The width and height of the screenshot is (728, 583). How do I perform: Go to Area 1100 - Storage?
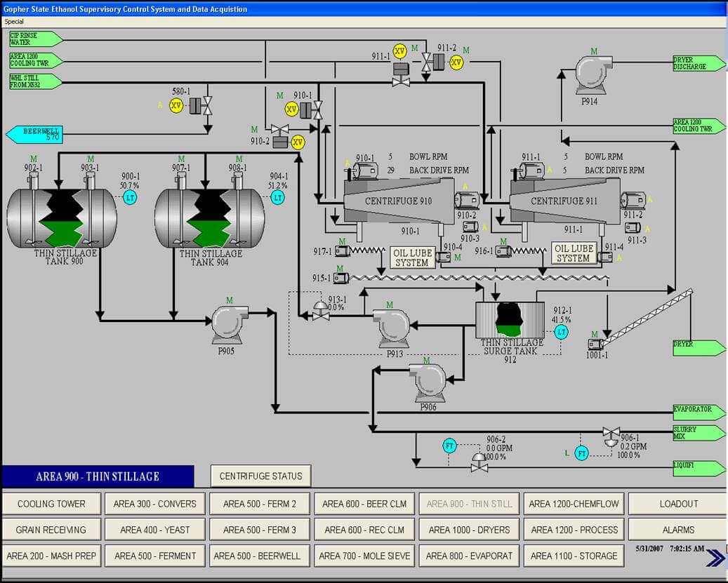(x=574, y=556)
